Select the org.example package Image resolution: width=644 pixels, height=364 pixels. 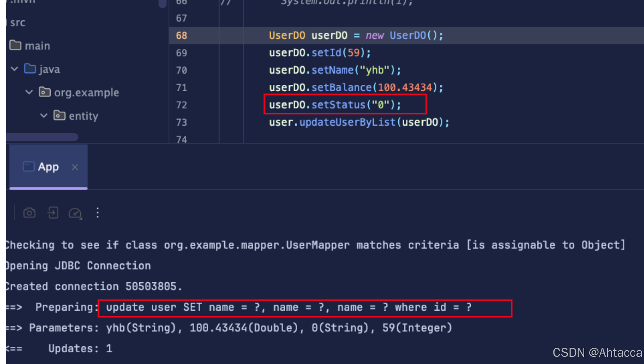coord(86,92)
